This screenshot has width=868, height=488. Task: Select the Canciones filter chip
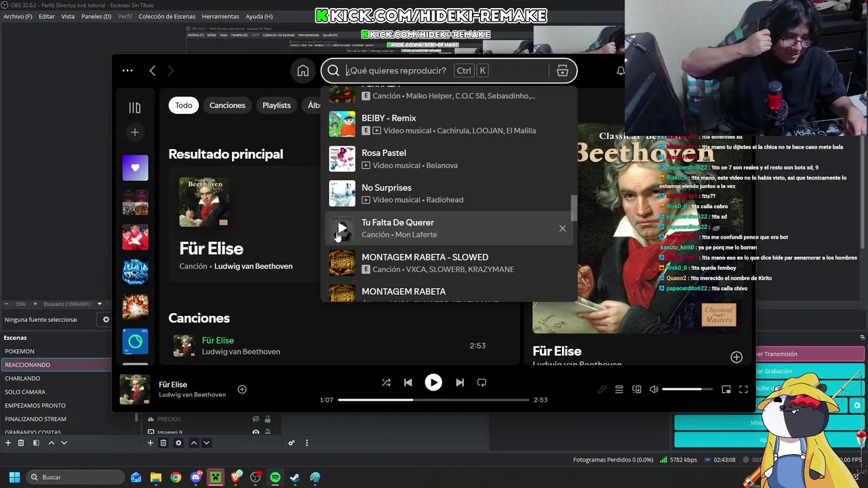pyautogui.click(x=227, y=105)
